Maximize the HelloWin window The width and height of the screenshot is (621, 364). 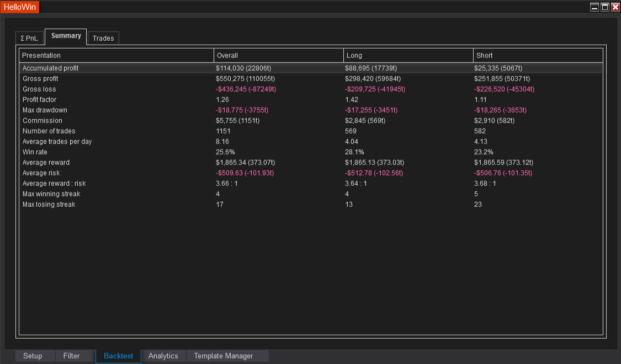point(605,7)
